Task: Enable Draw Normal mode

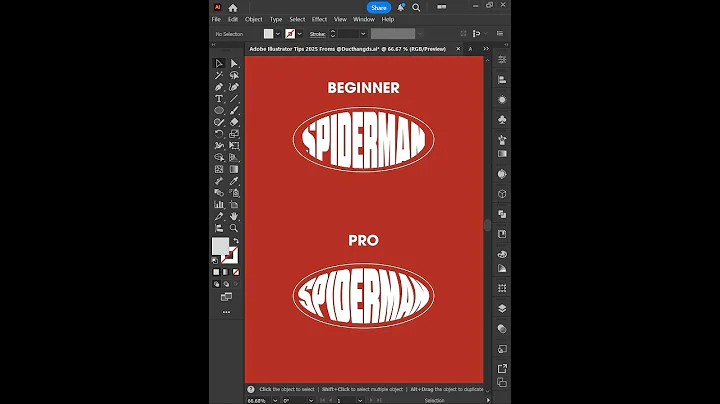Action: (216, 284)
